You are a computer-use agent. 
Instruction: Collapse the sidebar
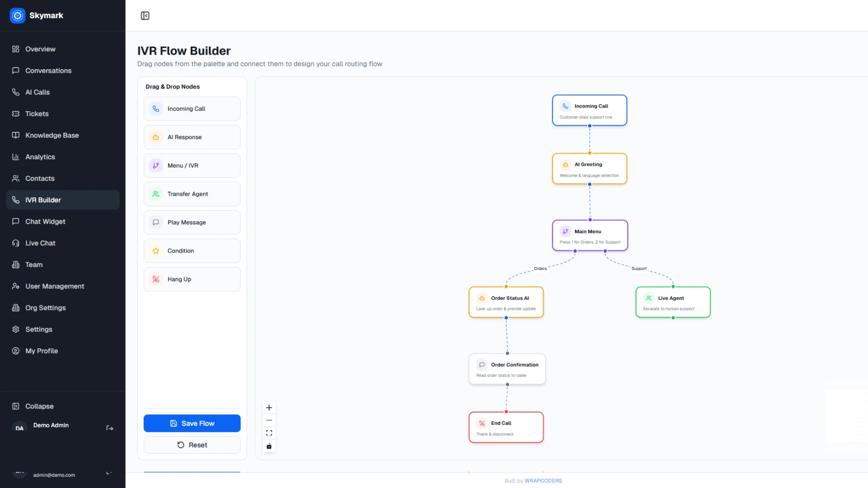pos(62,406)
